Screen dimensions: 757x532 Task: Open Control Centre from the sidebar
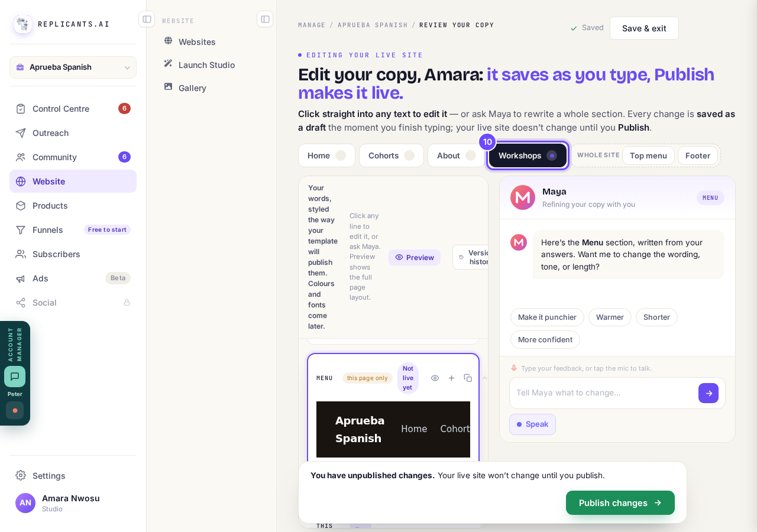(73, 109)
